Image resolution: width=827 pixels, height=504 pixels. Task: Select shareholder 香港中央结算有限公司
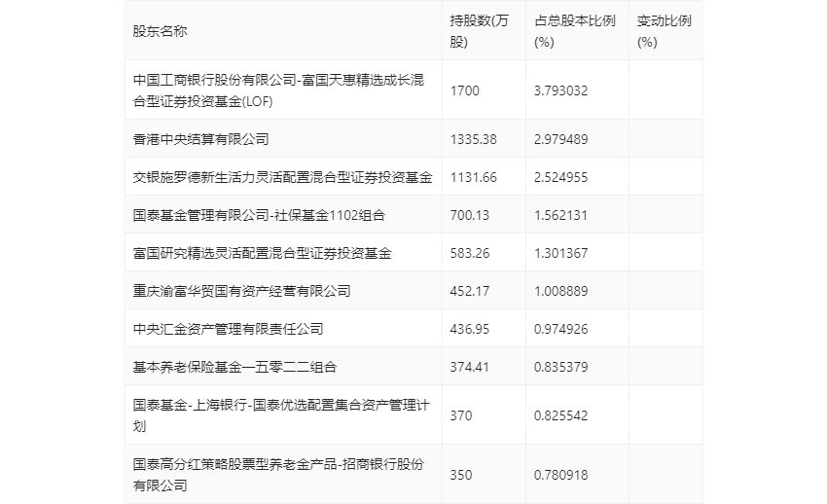tap(201, 139)
